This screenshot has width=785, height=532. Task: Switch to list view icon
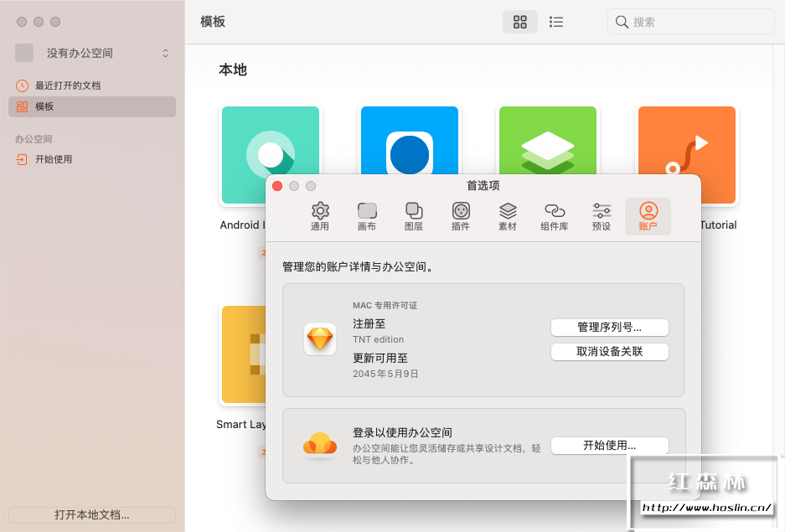coord(556,22)
